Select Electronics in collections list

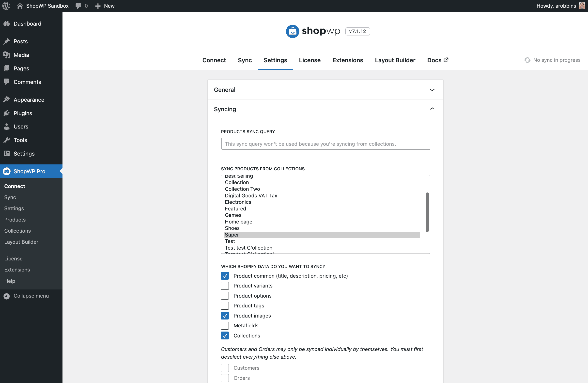(322, 202)
